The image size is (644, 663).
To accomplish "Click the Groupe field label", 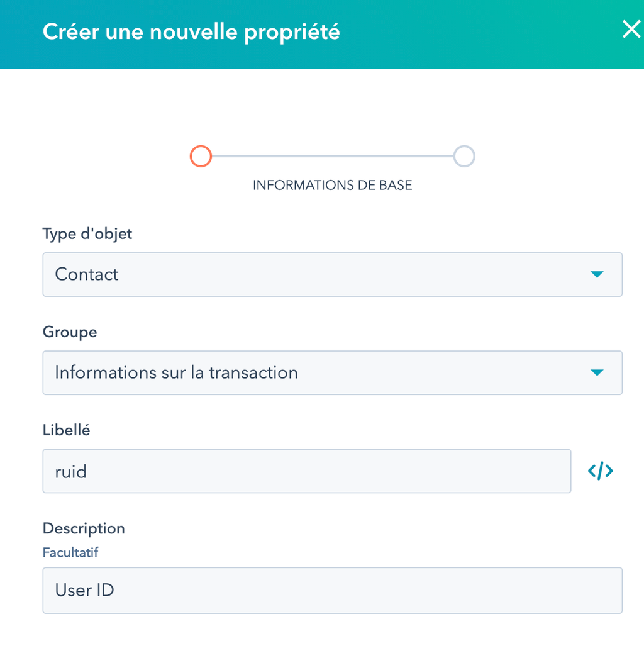I will 70,332.
